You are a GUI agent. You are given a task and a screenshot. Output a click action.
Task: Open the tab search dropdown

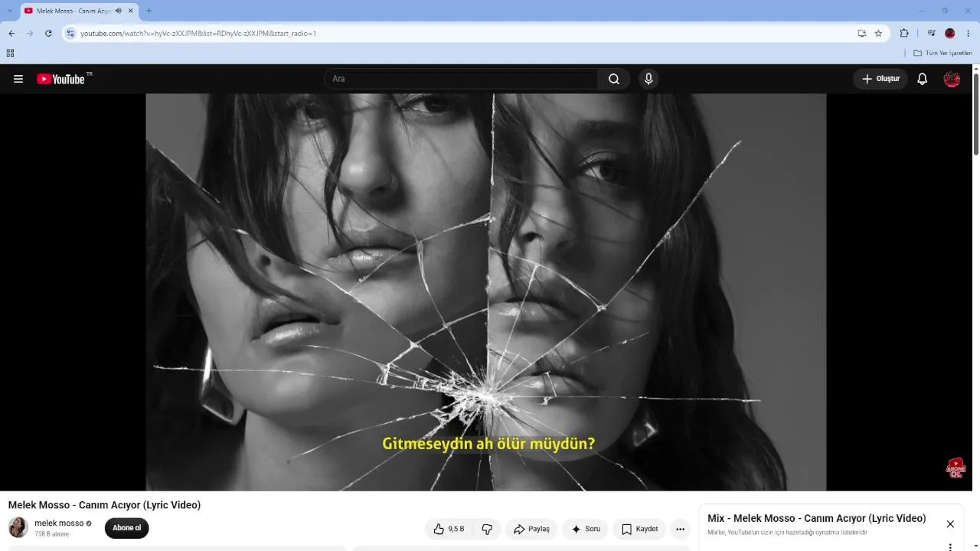pos(10,11)
